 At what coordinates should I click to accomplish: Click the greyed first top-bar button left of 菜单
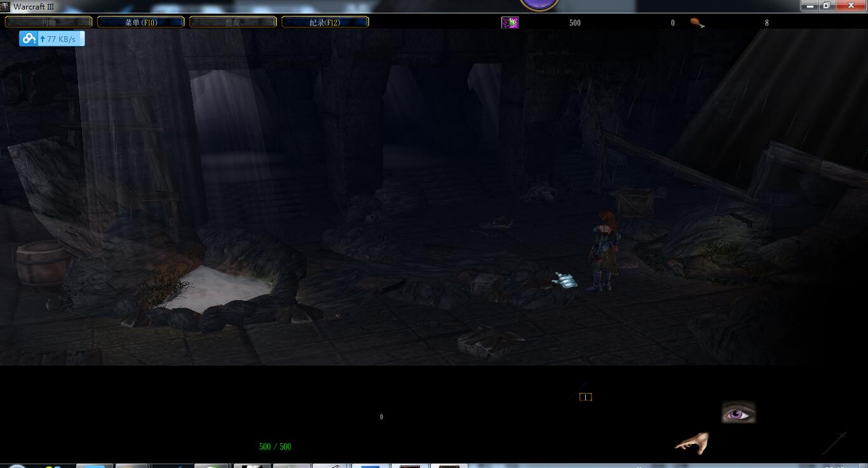(49, 22)
